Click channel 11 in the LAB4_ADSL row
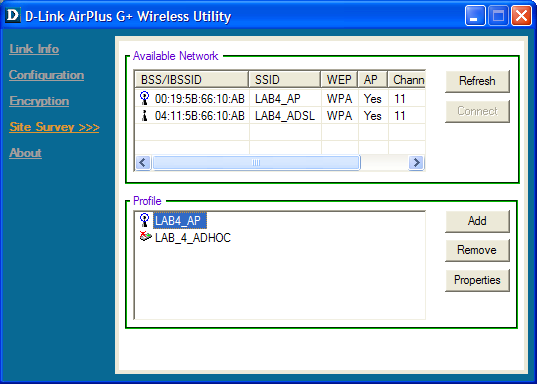 [400, 116]
